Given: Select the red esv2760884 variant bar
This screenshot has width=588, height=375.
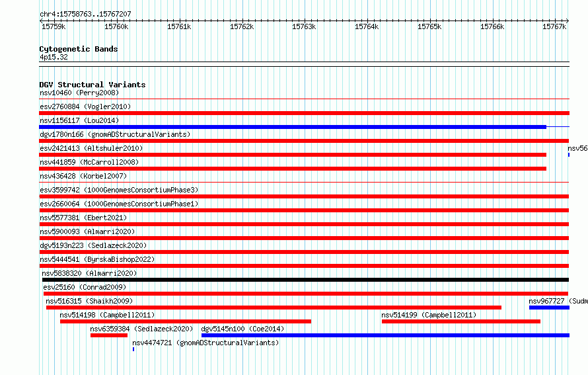Looking at the screenshot, I should click(304, 113).
